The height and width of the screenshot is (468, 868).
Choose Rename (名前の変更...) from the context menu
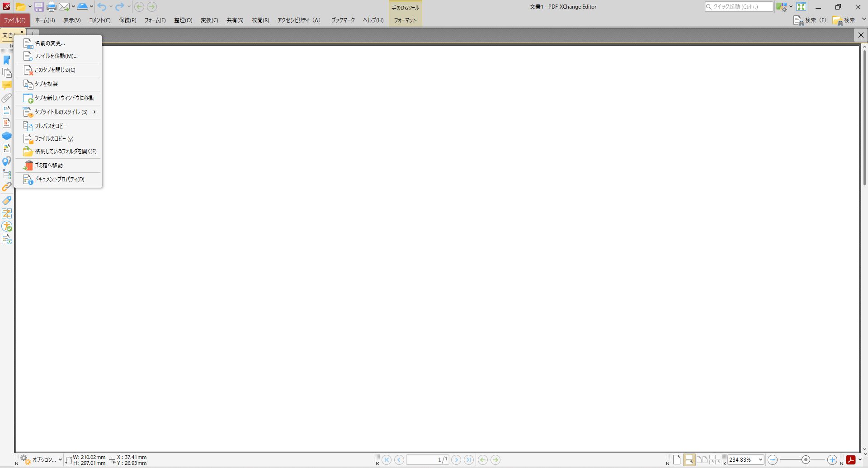click(x=58, y=43)
